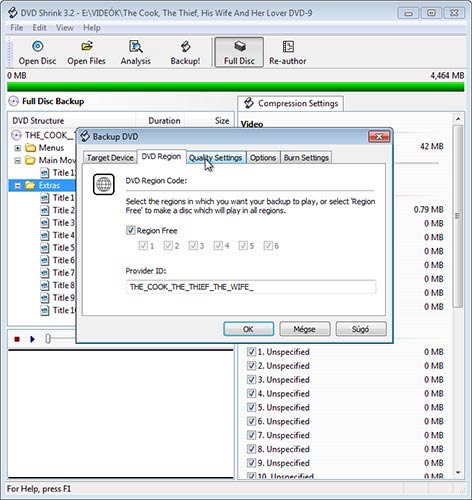Screen dimensions: 472x500
Task: Click the Backup! toolbar icon
Action: tap(185, 46)
